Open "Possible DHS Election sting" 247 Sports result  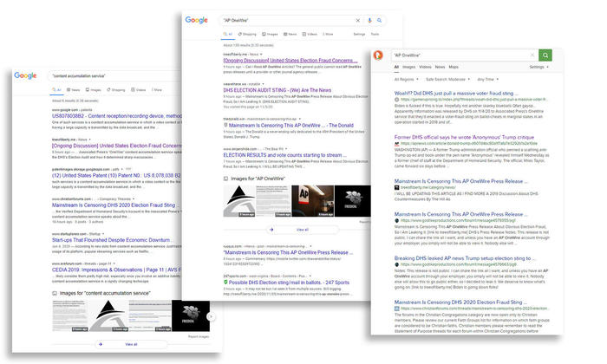click(x=289, y=283)
